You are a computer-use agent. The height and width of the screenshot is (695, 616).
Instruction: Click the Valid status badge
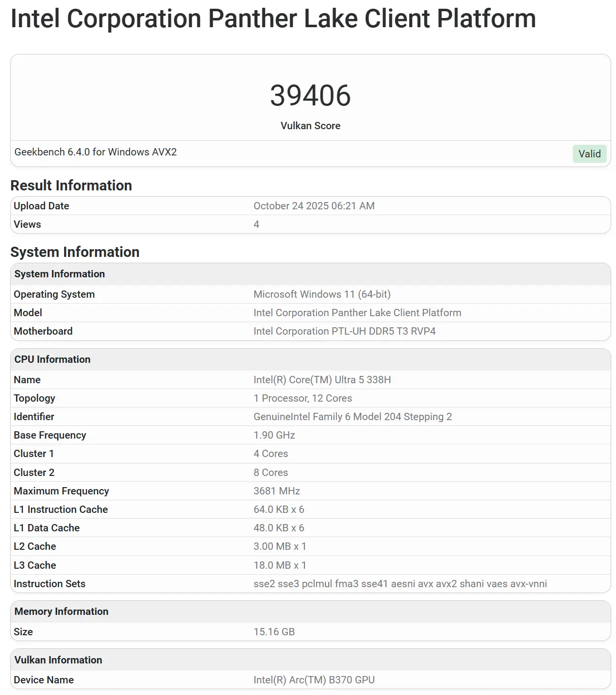coord(589,154)
